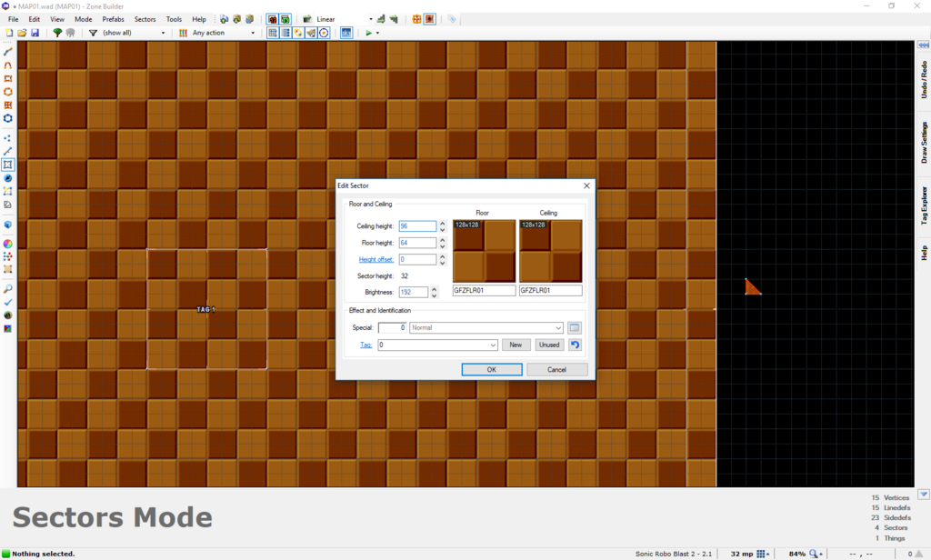Switch to the Tag Explorer side tab

point(924,205)
